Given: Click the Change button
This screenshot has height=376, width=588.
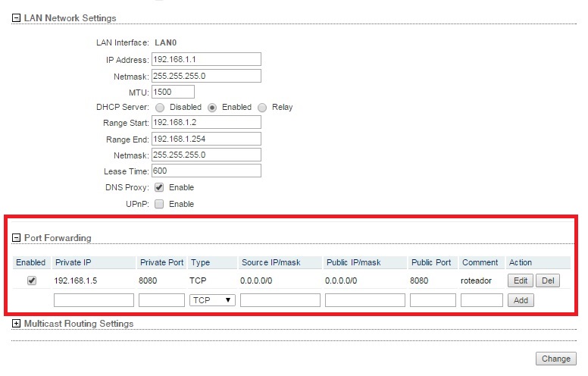Looking at the screenshot, I should click(x=555, y=359).
